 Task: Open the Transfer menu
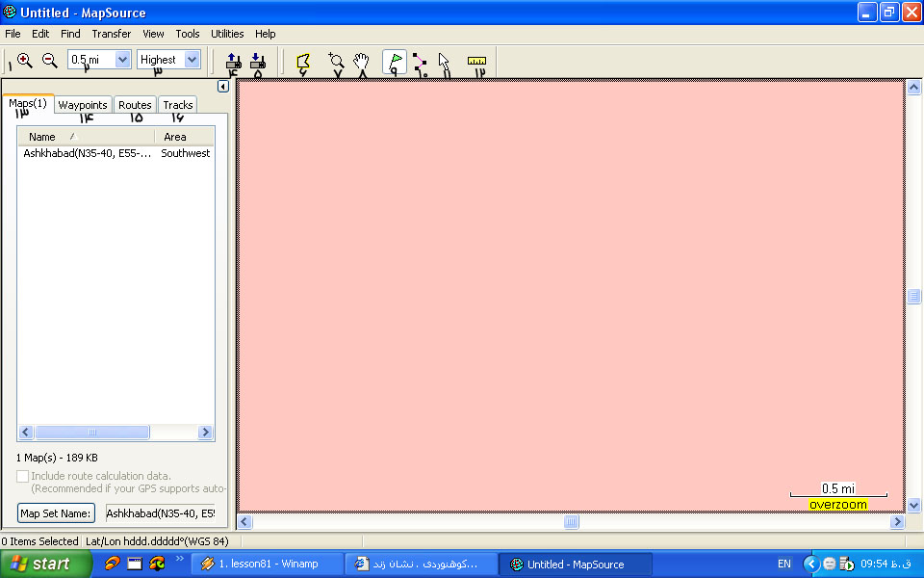(112, 34)
